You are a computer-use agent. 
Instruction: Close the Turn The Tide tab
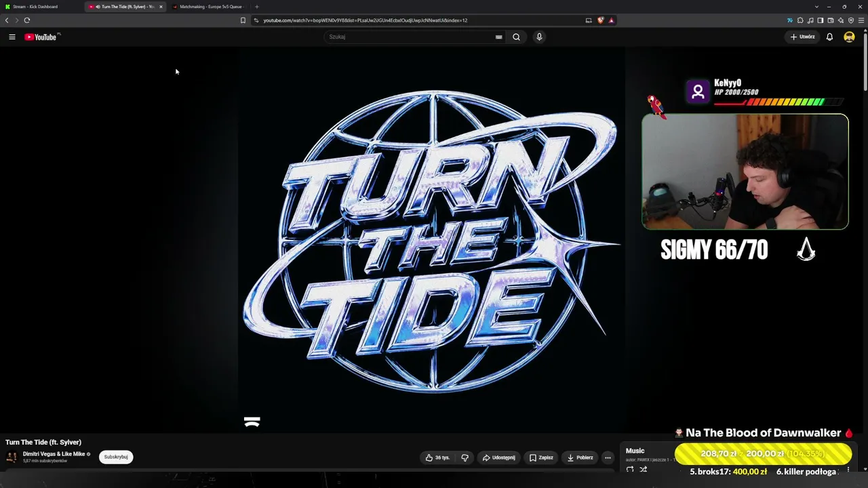pyautogui.click(x=161, y=7)
